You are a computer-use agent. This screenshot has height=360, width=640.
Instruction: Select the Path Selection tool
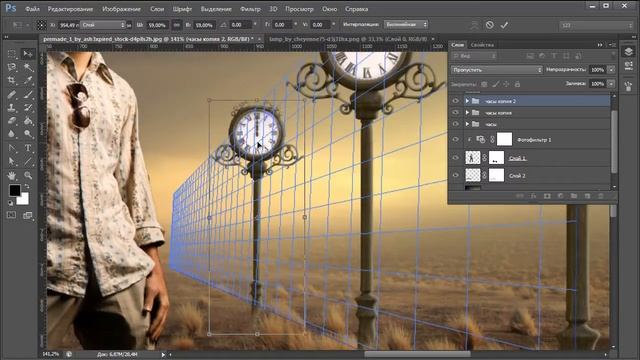point(11,161)
